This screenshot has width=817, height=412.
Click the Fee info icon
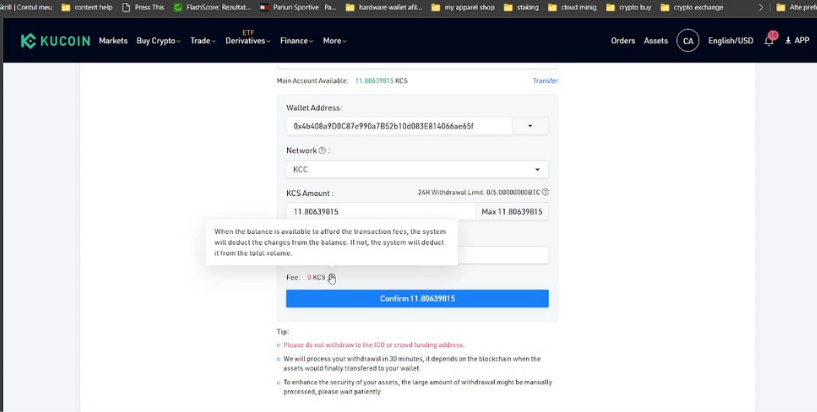click(331, 278)
